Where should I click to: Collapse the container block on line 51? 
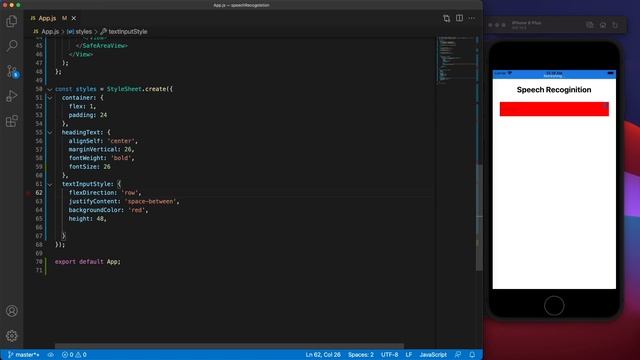point(50,98)
